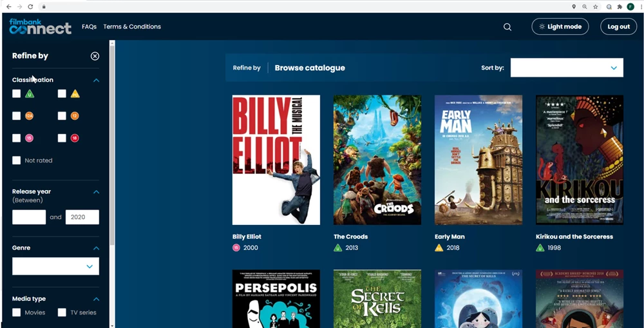Tick the Not rated checkbox
The image size is (644, 328).
(x=17, y=160)
